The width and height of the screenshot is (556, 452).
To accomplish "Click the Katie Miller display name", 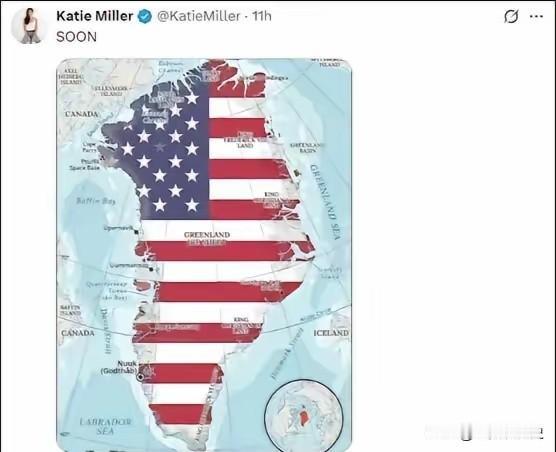I will click(95, 16).
